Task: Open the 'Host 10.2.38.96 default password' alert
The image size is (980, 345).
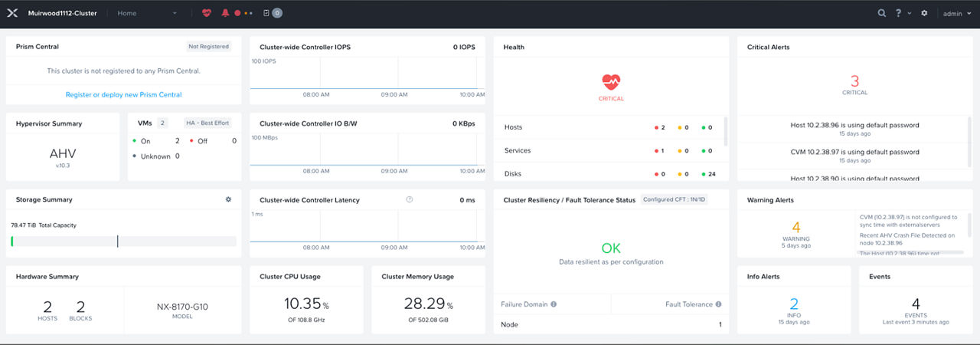Action: 854,125
